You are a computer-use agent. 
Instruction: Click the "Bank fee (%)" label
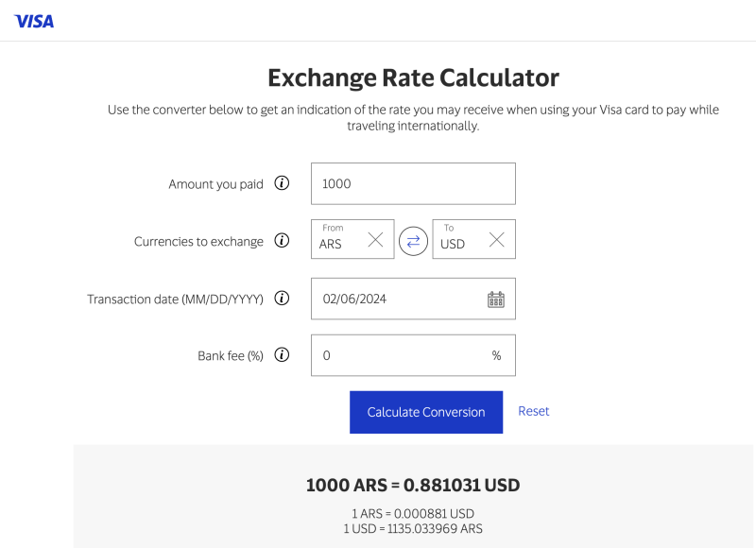pos(230,356)
